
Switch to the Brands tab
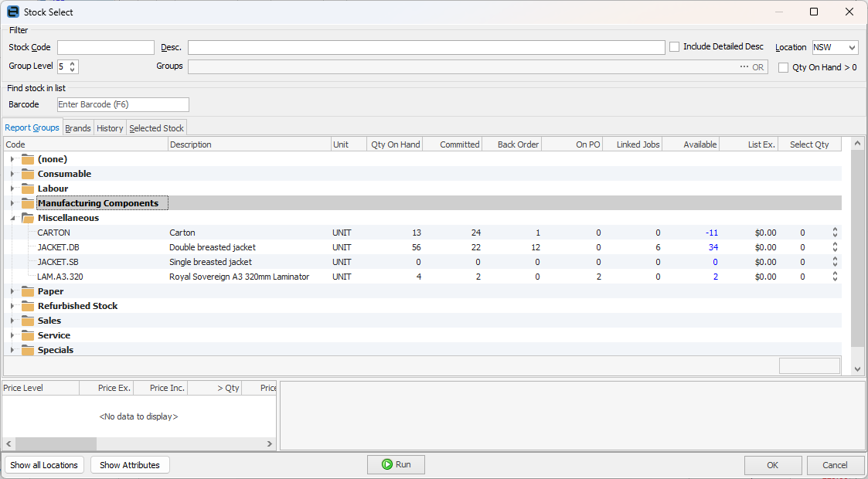(77, 127)
